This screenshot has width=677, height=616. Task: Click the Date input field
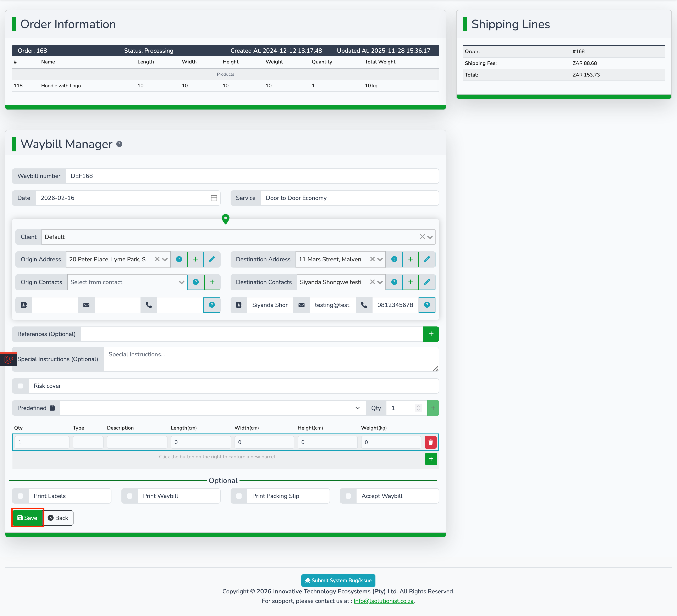click(x=128, y=198)
